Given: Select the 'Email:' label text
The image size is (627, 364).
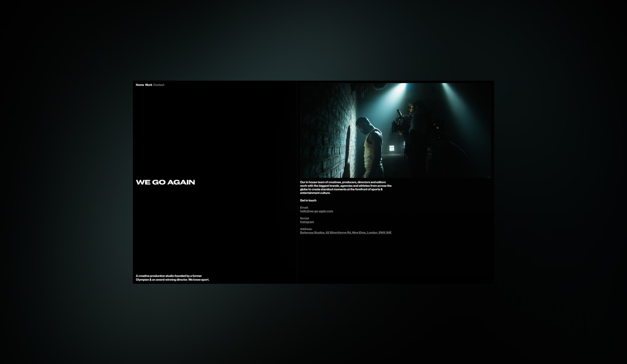Looking at the screenshot, I should pos(304,207).
